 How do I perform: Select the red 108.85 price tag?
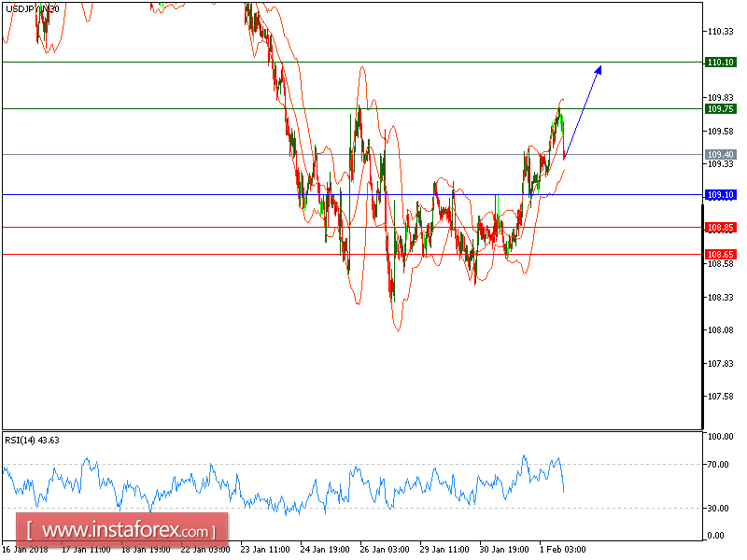719,225
